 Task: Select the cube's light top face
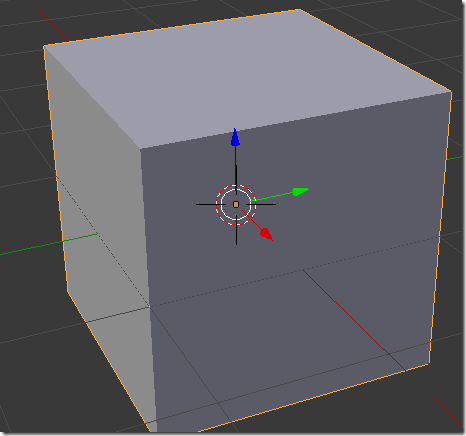coord(247,80)
